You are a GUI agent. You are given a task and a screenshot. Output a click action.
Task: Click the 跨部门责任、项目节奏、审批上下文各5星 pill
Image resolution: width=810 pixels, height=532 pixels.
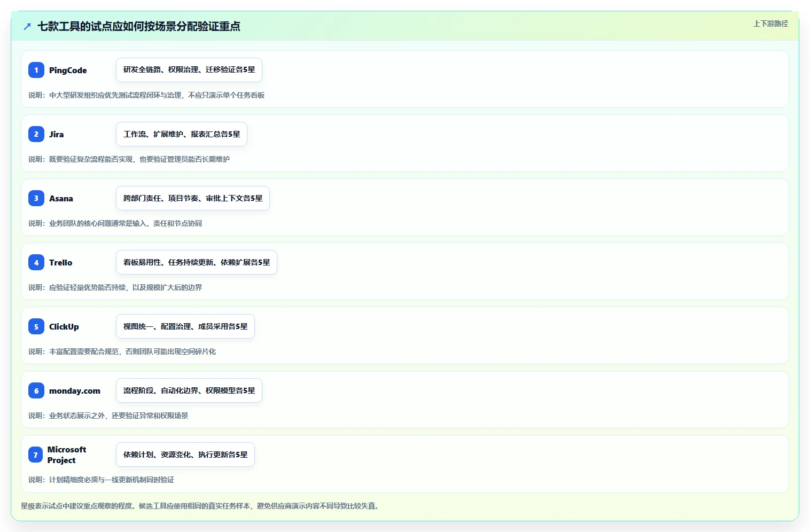tap(193, 198)
